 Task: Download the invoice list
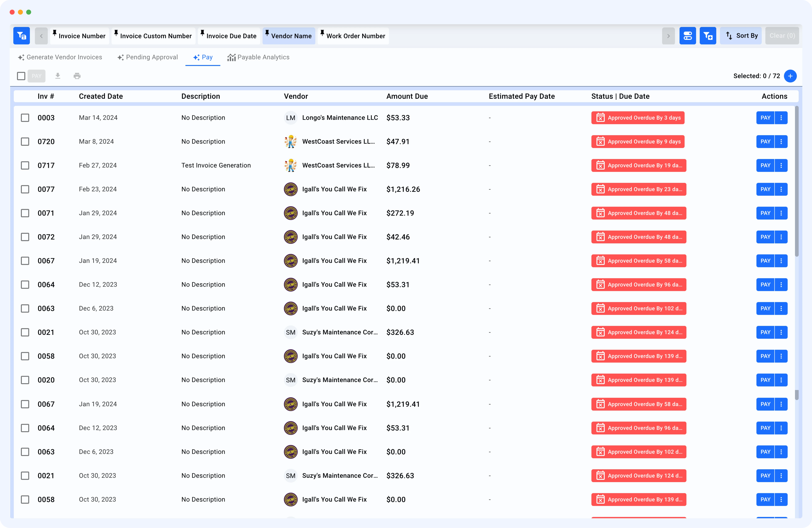[x=58, y=76]
